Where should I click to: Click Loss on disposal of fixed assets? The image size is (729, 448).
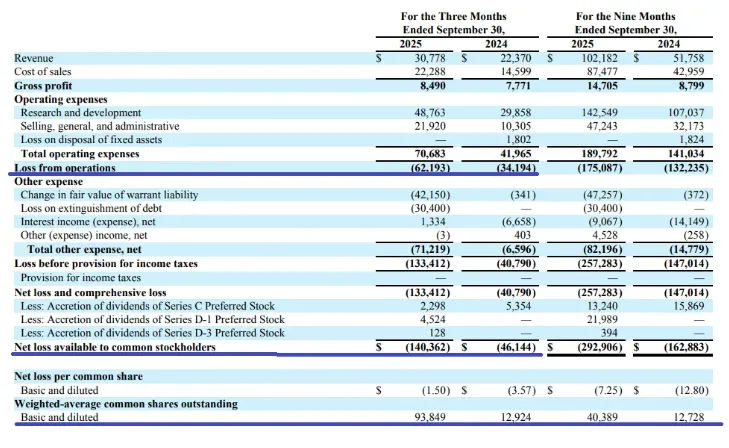(91, 139)
